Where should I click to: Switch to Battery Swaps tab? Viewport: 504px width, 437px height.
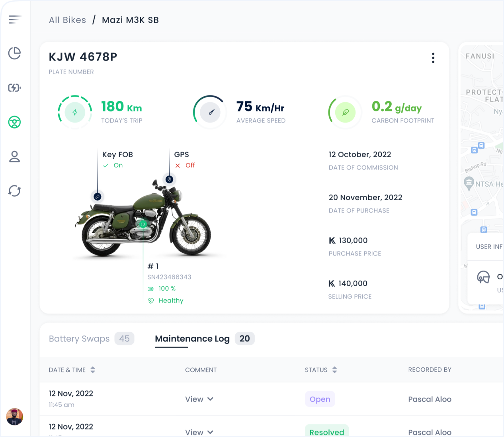79,339
